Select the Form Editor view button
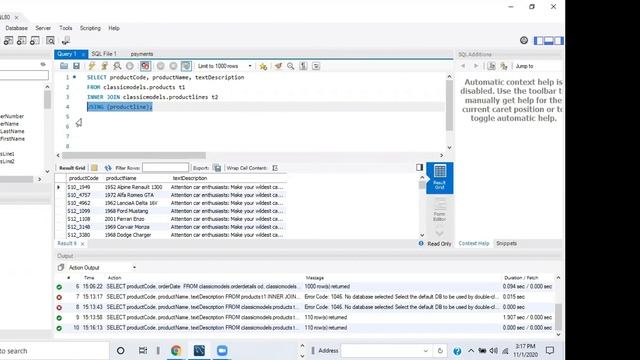 pos(440,210)
